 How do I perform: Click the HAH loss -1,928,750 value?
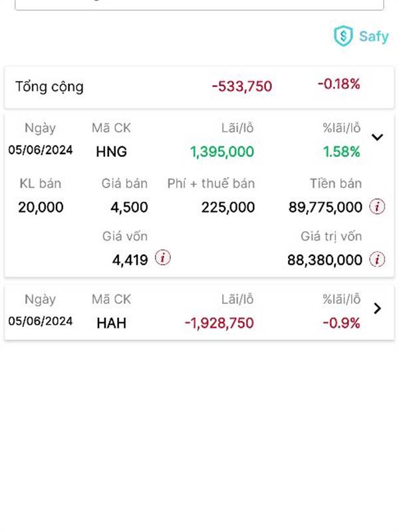pos(219,323)
